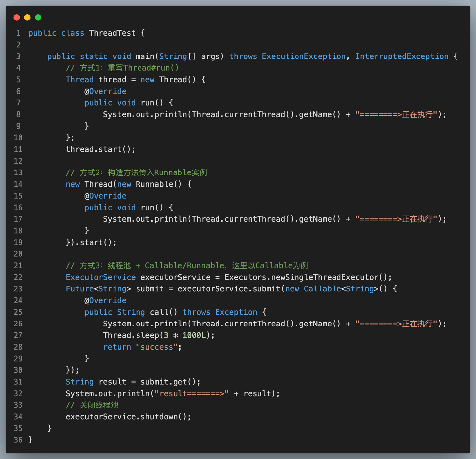Screen dimensions: 476x459
Task: Click the red close window dot
Action: pos(17,18)
